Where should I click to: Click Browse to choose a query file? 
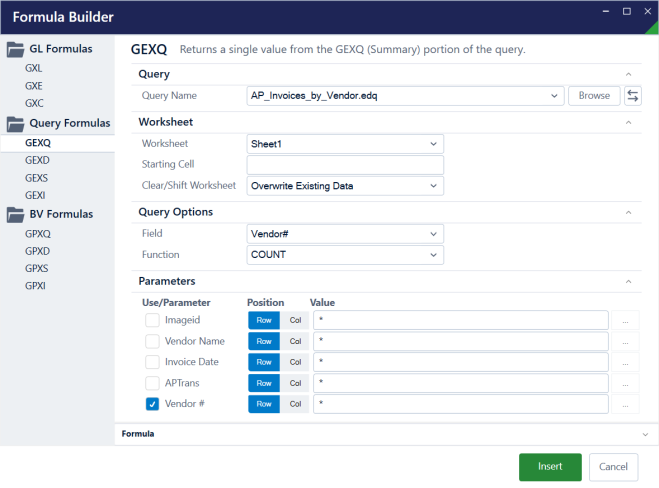(593, 96)
